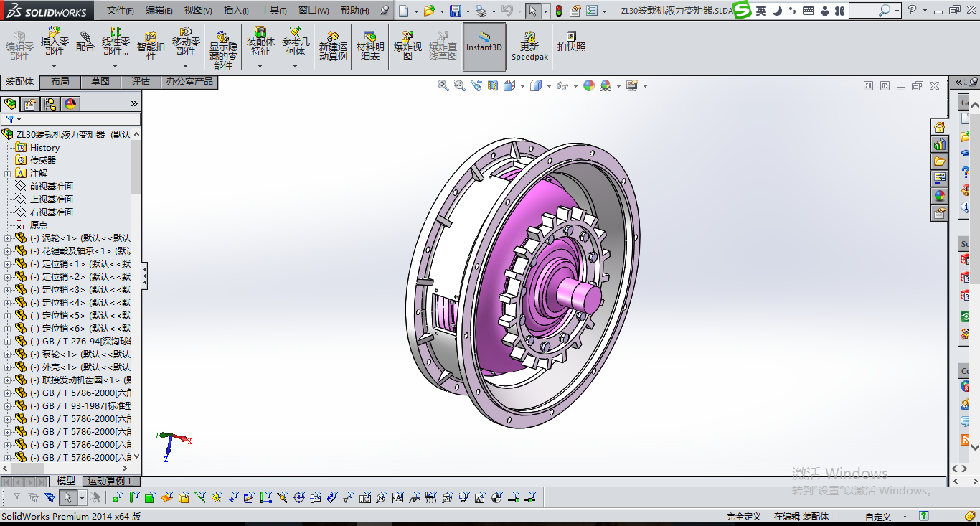Click the Update Speedpak (更新Speedpak) tool

[529, 45]
